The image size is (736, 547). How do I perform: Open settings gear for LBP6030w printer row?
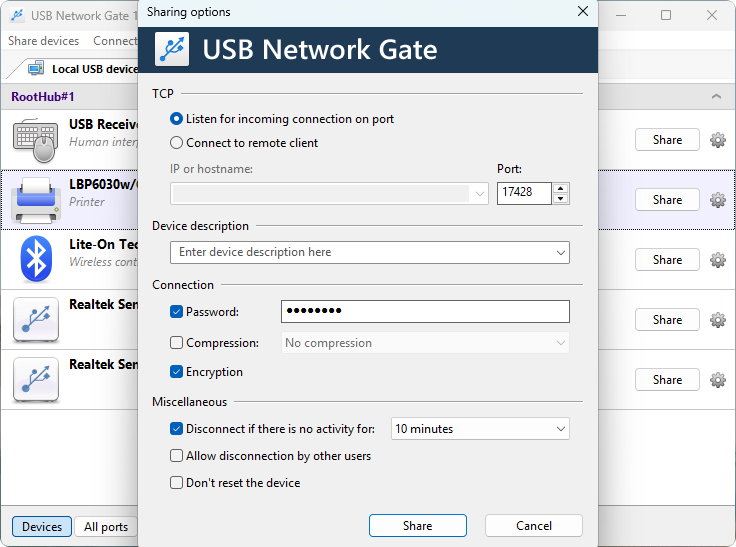pos(717,200)
